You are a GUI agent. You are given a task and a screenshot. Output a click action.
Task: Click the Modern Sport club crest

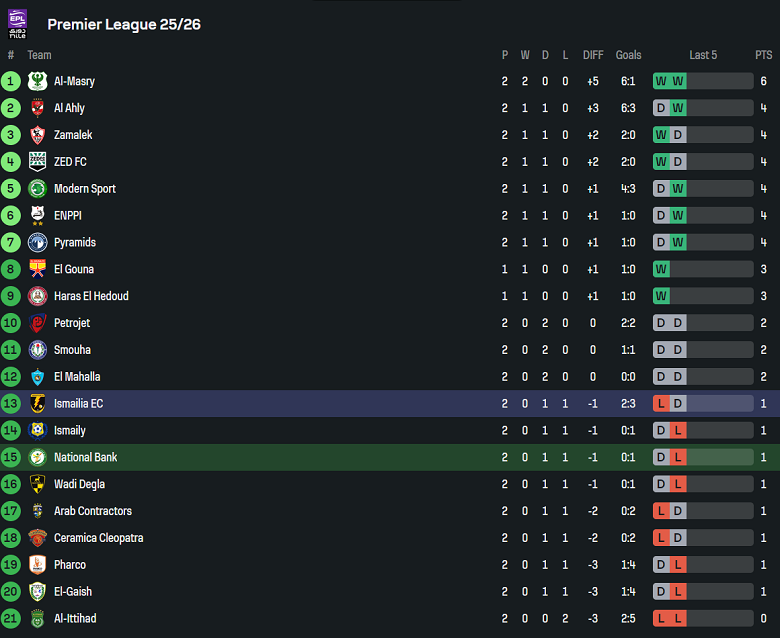click(38, 189)
